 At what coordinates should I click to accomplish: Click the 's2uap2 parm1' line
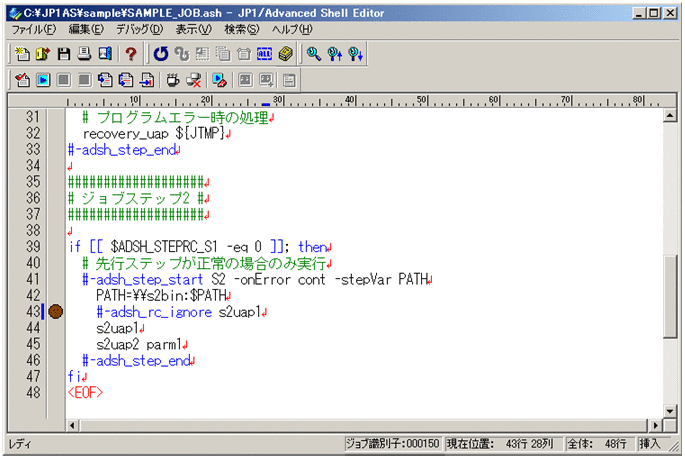click(138, 345)
